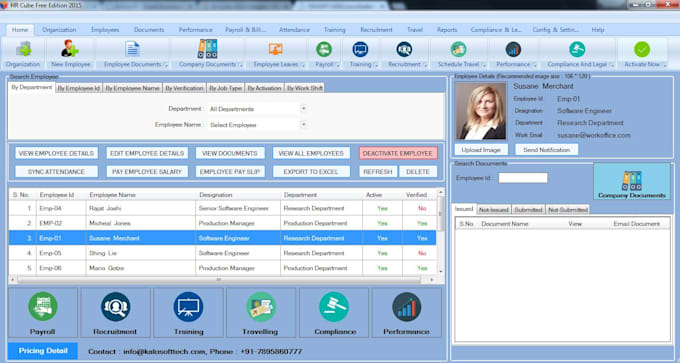Switch to the Organization ribbon tab
680x363 pixels.
(x=59, y=30)
